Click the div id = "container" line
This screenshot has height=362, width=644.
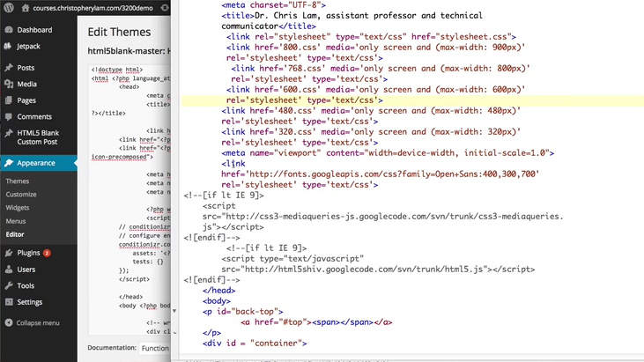pos(255,344)
